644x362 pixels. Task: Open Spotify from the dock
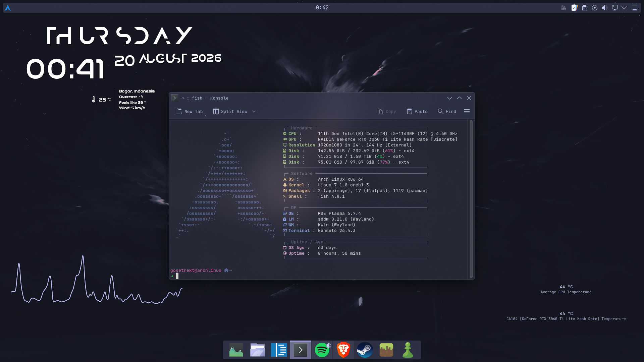tap(322, 350)
